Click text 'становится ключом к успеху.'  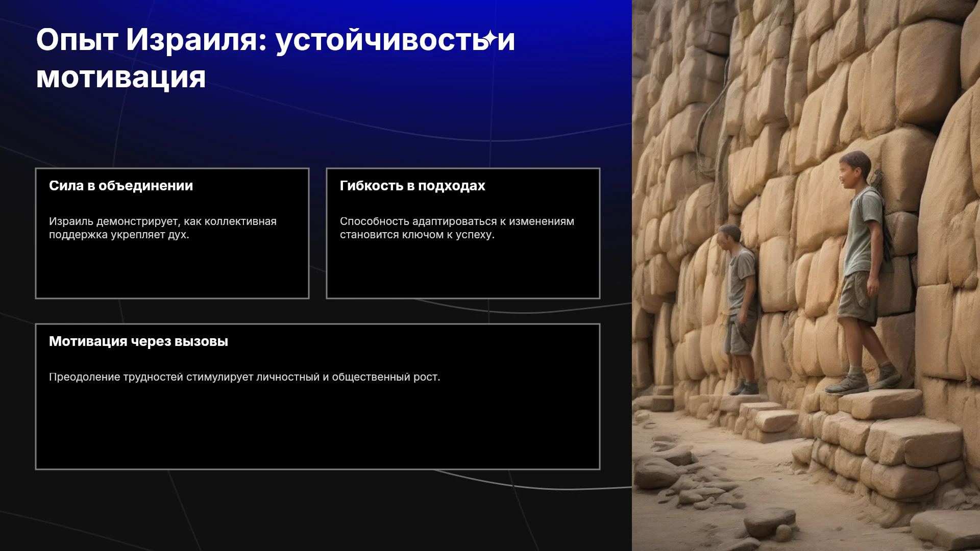click(x=417, y=235)
